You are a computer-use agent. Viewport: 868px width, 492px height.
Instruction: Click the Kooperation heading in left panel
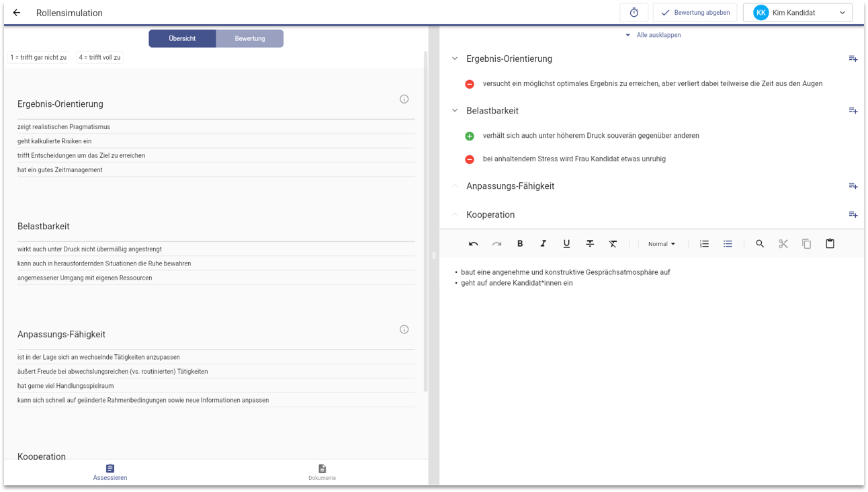(42, 456)
